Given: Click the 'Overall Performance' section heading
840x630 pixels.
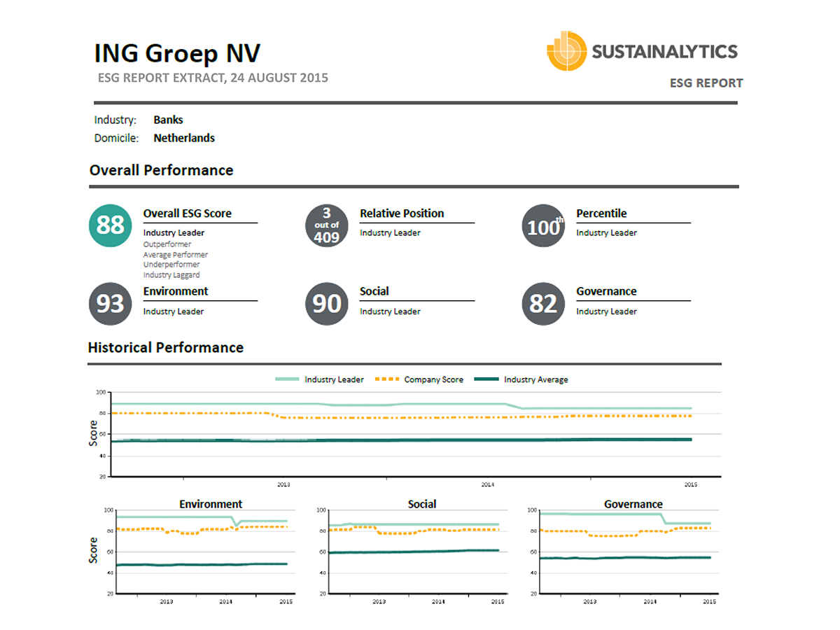Looking at the screenshot, I should (x=162, y=170).
